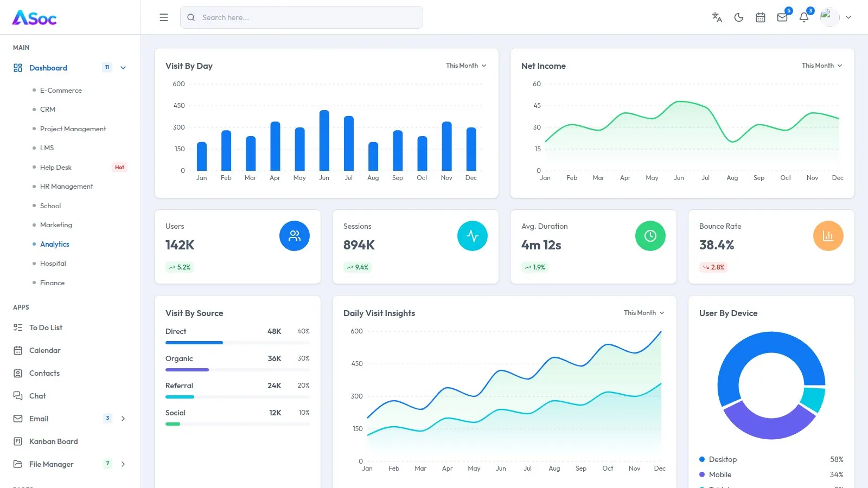Click the Email envelope sidebar icon
This screenshot has width=868, height=488.
click(x=18, y=419)
